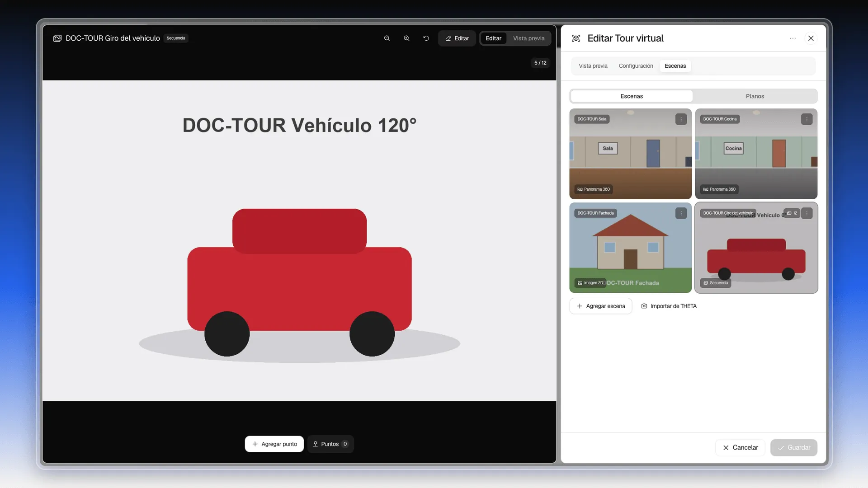Screen dimensions: 868x488
Task: Select the DOC-TOUR Fachada scene thumbnail
Action: click(x=630, y=248)
